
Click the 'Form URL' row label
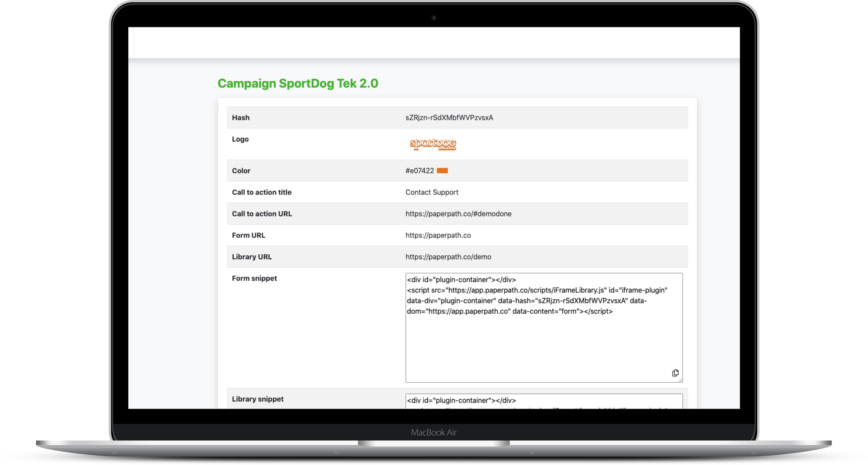[248, 235]
